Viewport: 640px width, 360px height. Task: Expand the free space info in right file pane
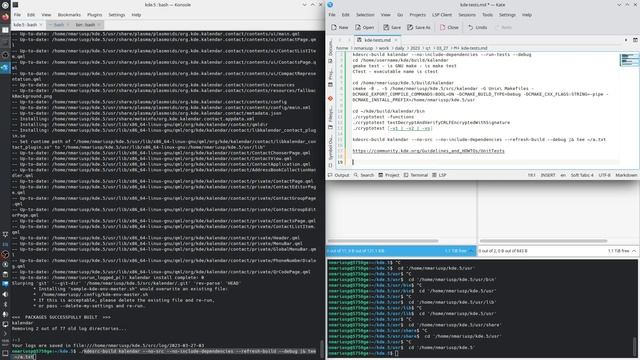[634, 251]
